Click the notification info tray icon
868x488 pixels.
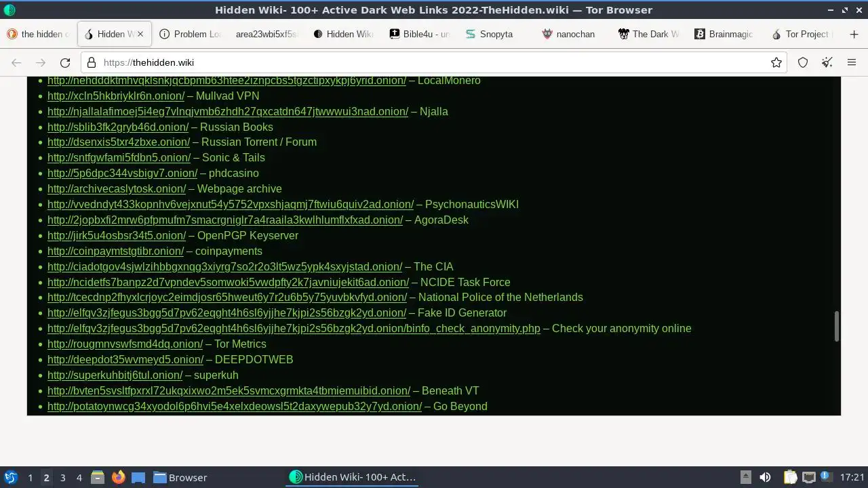(826, 476)
